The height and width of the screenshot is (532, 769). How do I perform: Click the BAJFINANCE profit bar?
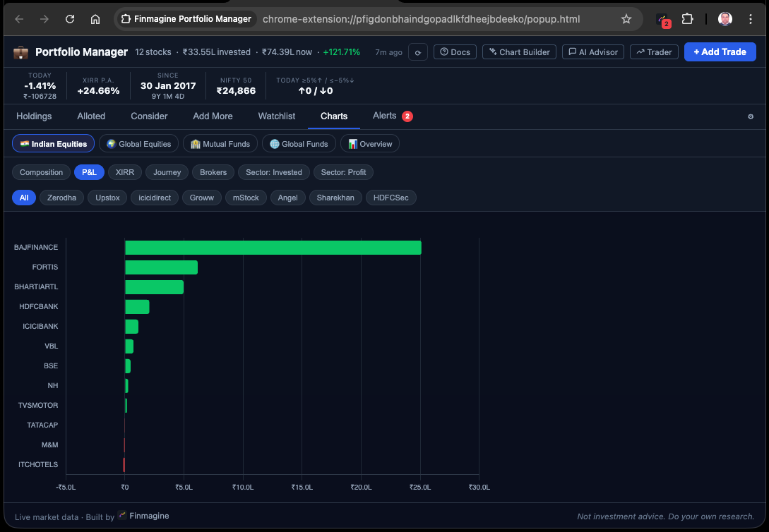[273, 247]
